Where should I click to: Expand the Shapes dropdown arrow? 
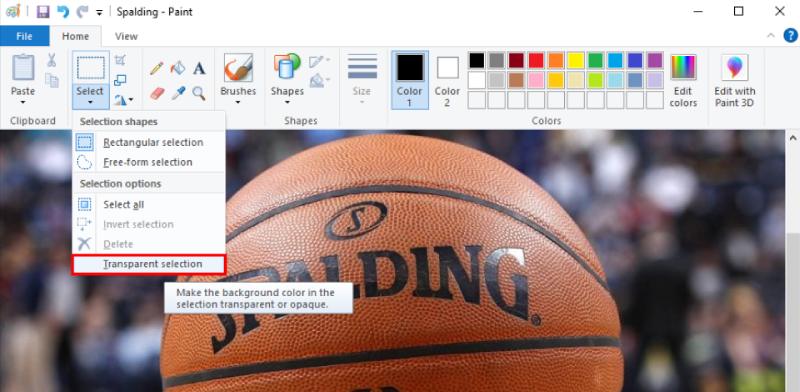click(x=287, y=103)
